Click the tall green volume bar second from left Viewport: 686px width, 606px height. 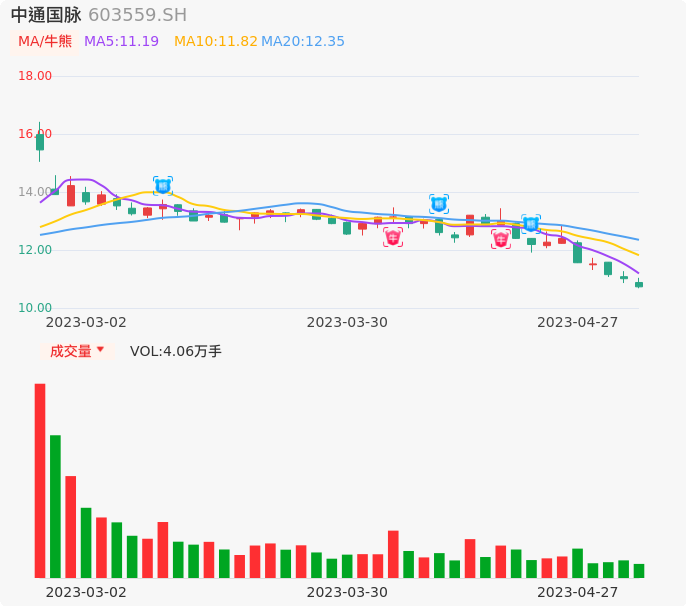(x=55, y=507)
